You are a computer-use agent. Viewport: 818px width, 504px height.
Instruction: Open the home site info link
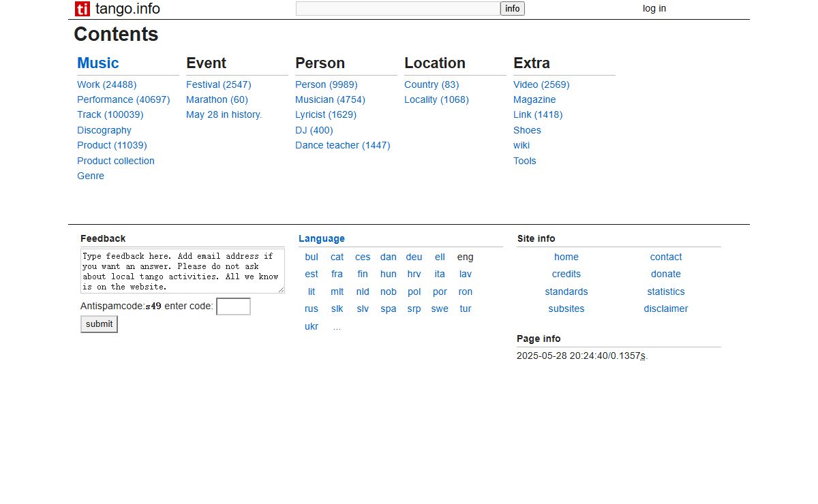click(566, 257)
